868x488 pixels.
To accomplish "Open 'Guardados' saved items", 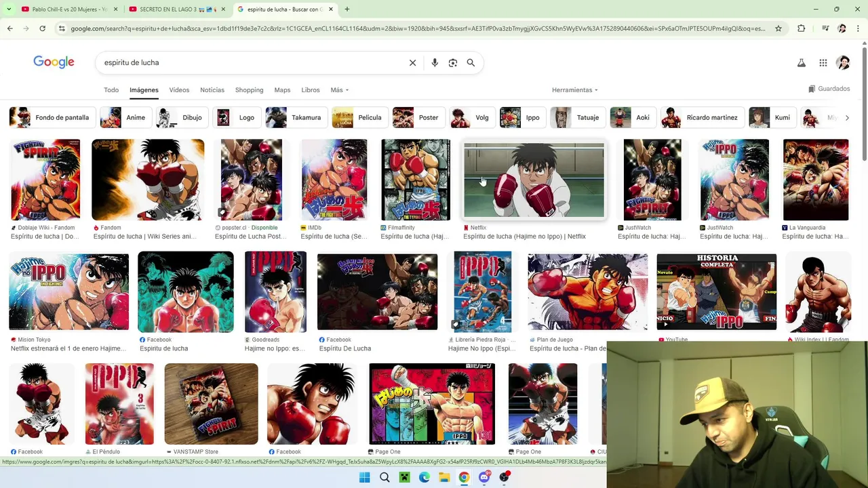I will click(x=829, y=89).
